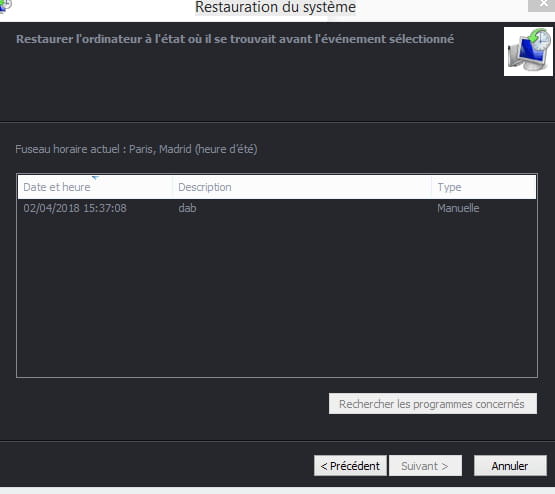Click the 'Restaurer l'ordinateur' heading text
555x494 pixels.
[235, 39]
